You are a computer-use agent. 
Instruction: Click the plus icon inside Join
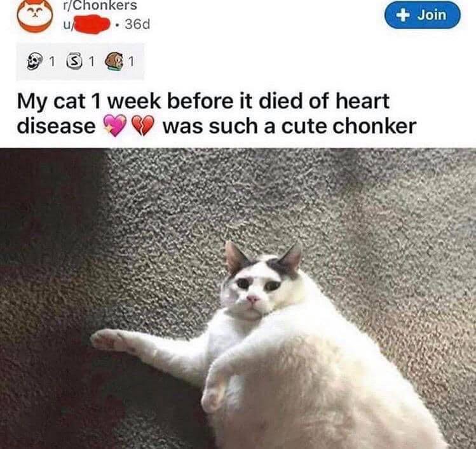(x=402, y=15)
